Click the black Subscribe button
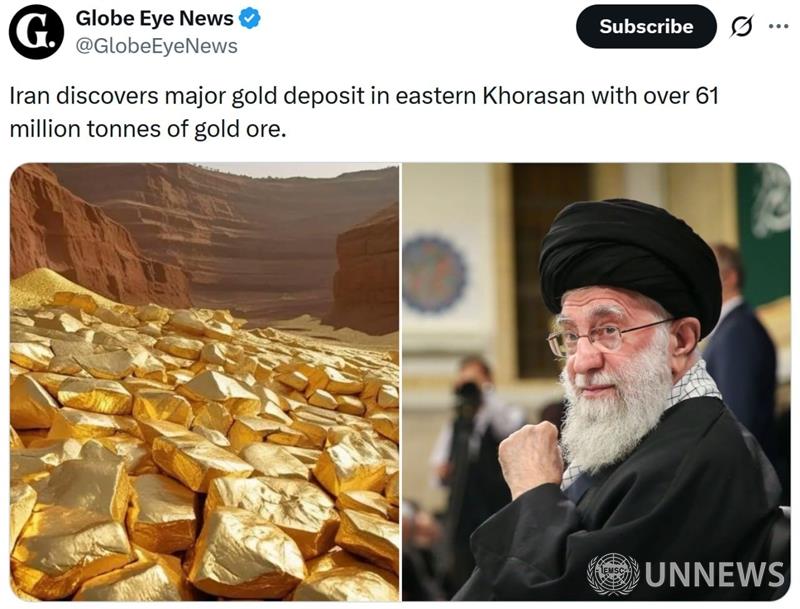 (646, 27)
